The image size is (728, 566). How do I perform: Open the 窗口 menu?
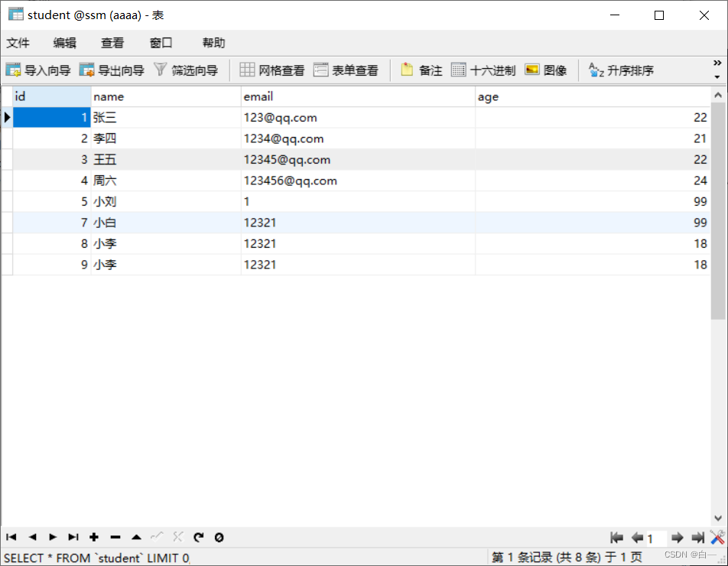[161, 43]
